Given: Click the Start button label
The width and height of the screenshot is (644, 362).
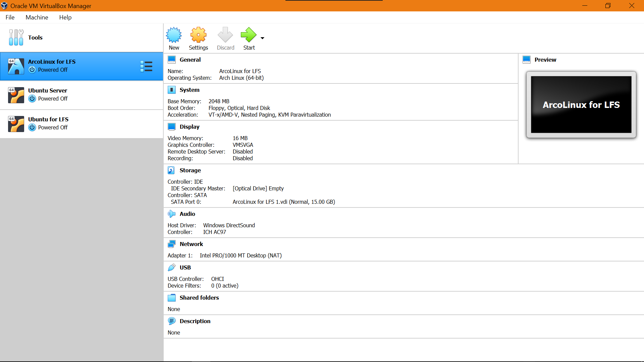Looking at the screenshot, I should tap(249, 48).
